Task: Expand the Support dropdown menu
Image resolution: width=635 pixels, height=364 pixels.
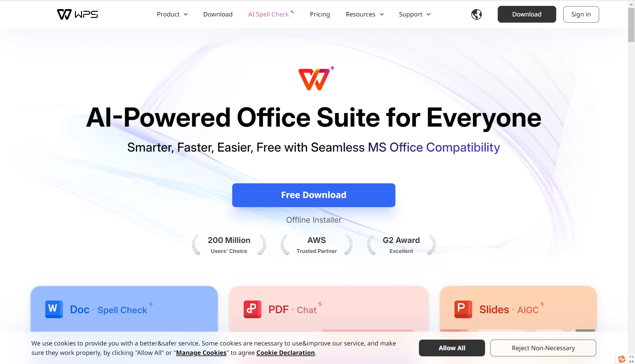Action: tap(414, 14)
